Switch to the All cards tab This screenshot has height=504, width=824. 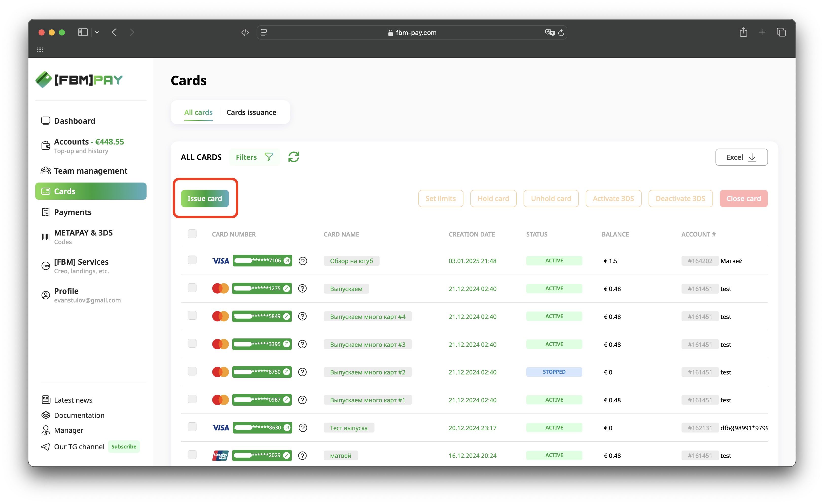point(198,112)
